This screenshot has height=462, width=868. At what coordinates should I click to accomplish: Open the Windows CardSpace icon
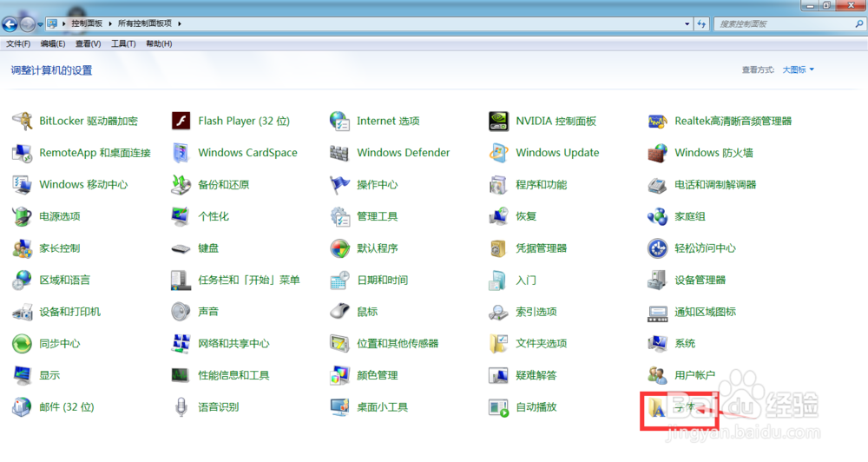(181, 153)
